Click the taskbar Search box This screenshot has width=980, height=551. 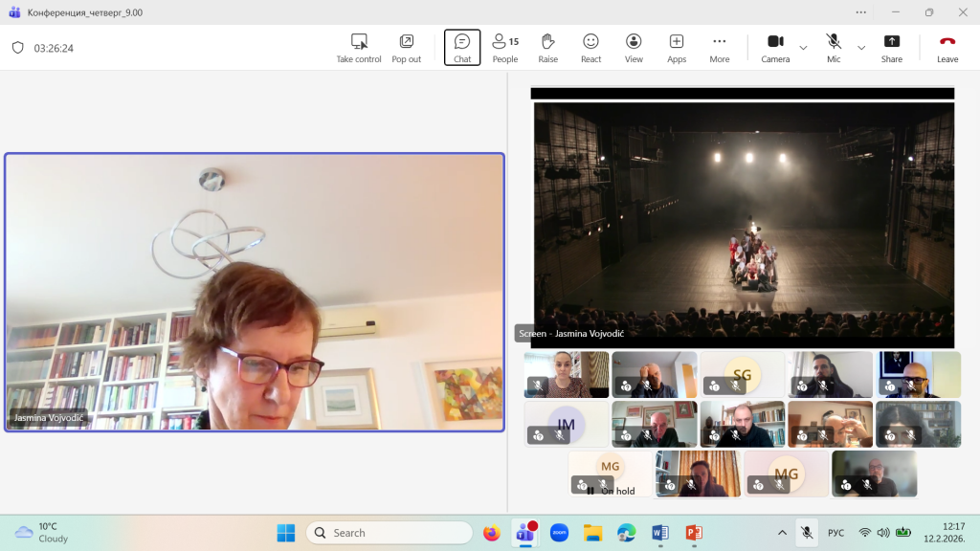click(x=390, y=533)
